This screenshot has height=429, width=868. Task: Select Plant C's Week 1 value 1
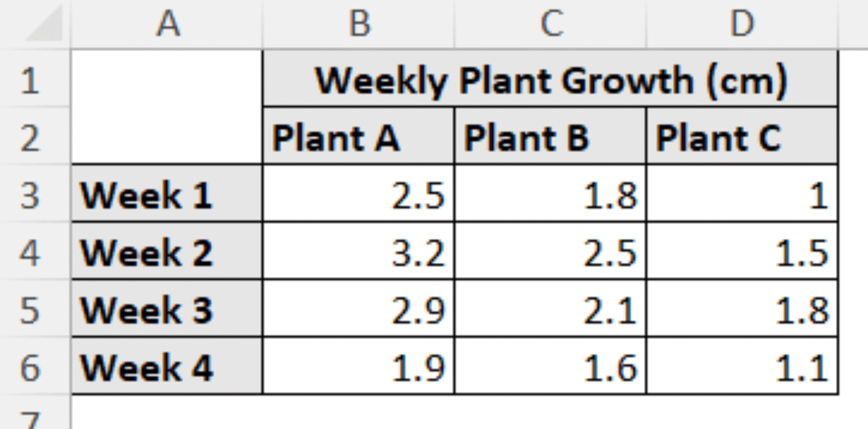click(x=742, y=194)
